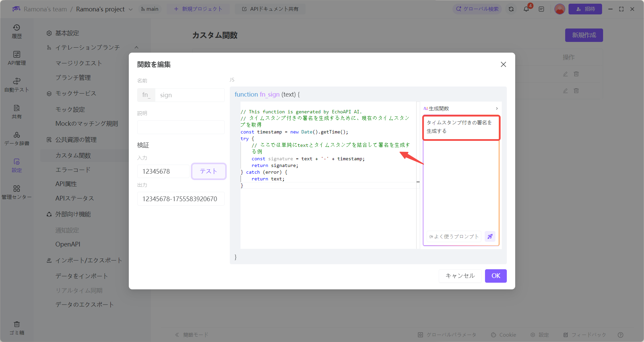Select 基本設定 in settings menu
This screenshot has height=342, width=644.
(x=67, y=33)
